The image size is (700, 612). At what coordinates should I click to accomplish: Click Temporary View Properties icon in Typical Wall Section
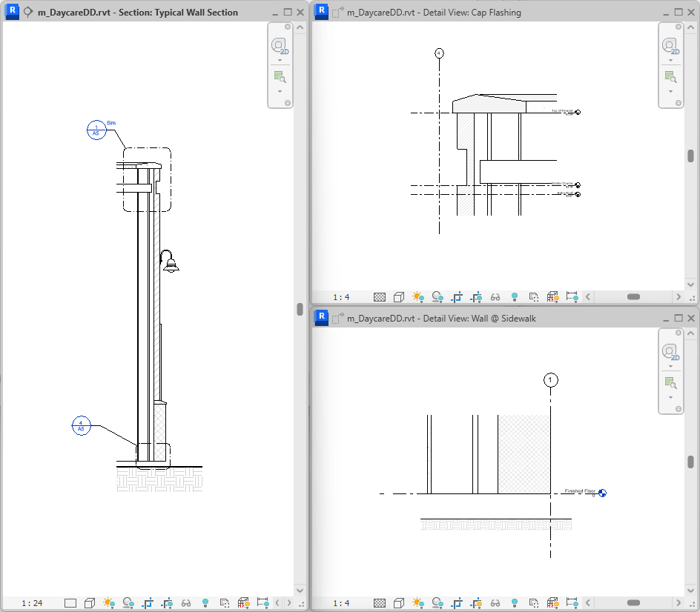[x=225, y=603]
